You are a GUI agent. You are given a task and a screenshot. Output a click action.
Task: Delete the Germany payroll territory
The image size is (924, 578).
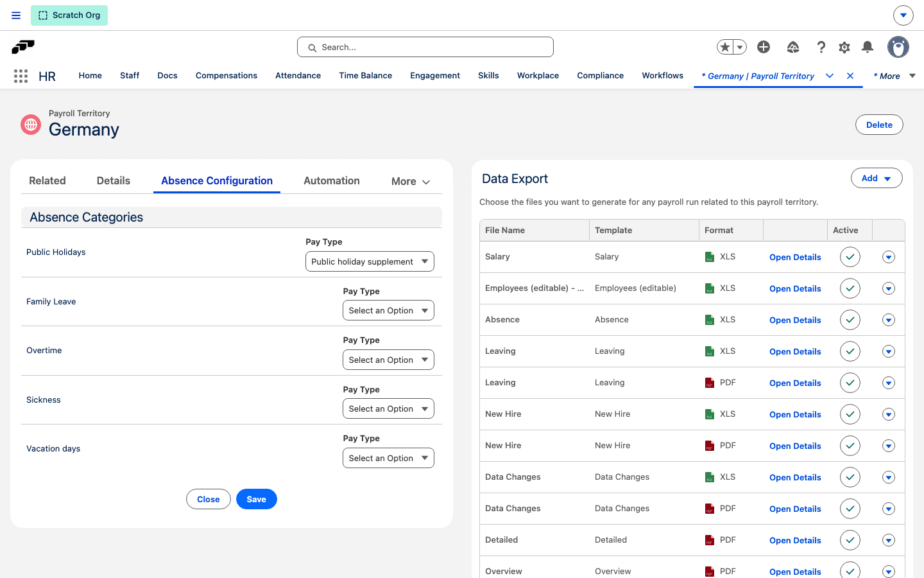(x=879, y=125)
